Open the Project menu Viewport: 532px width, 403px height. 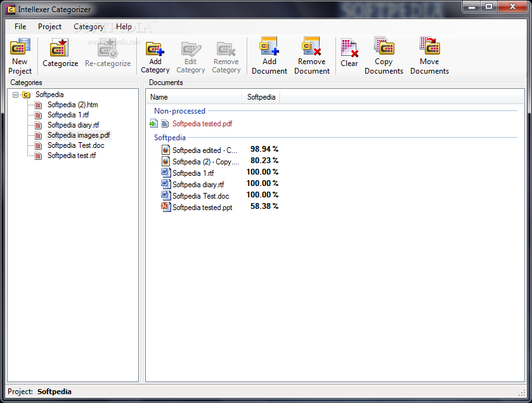(x=49, y=27)
